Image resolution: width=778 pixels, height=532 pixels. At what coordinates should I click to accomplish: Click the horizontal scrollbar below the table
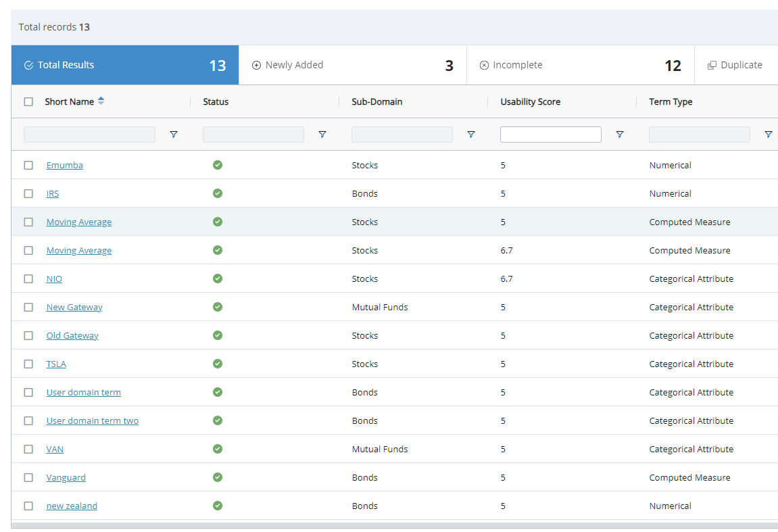395,525
